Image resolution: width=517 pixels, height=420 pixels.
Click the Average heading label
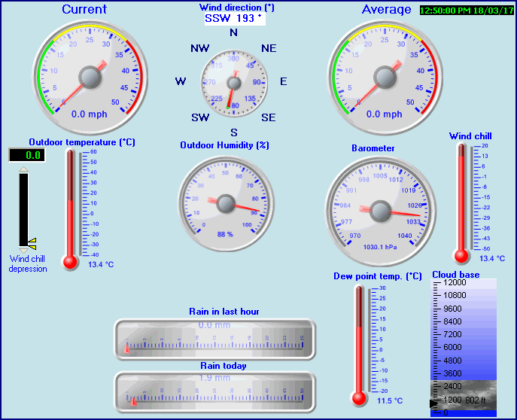click(386, 9)
